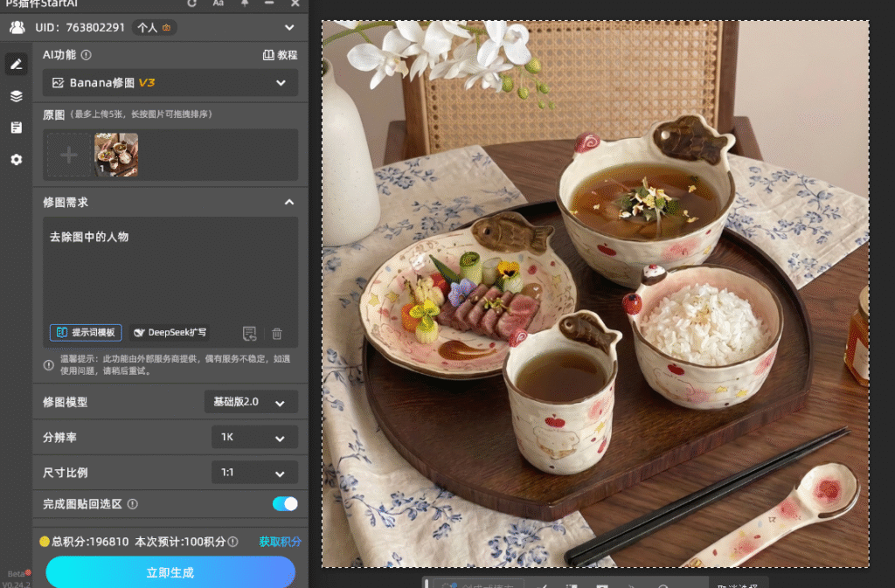
Task: Click the refresh icon in title bar
Action: tap(191, 3)
